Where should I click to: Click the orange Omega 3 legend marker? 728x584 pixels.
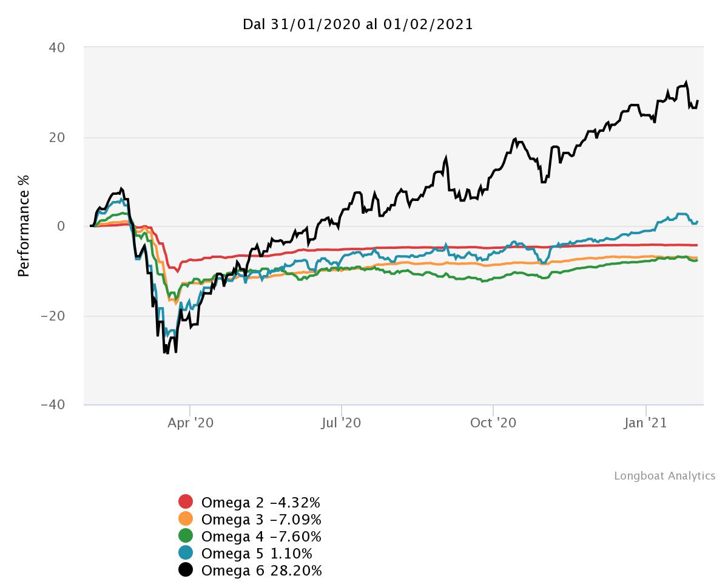186,519
